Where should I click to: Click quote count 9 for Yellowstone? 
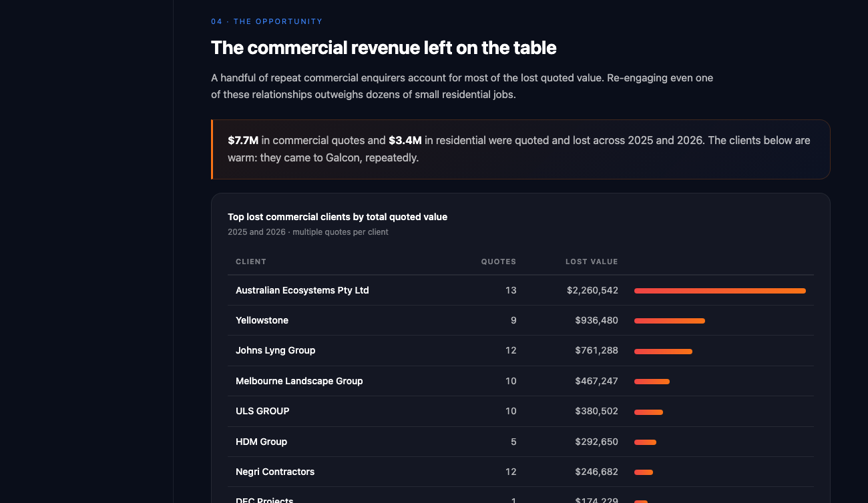pyautogui.click(x=513, y=320)
